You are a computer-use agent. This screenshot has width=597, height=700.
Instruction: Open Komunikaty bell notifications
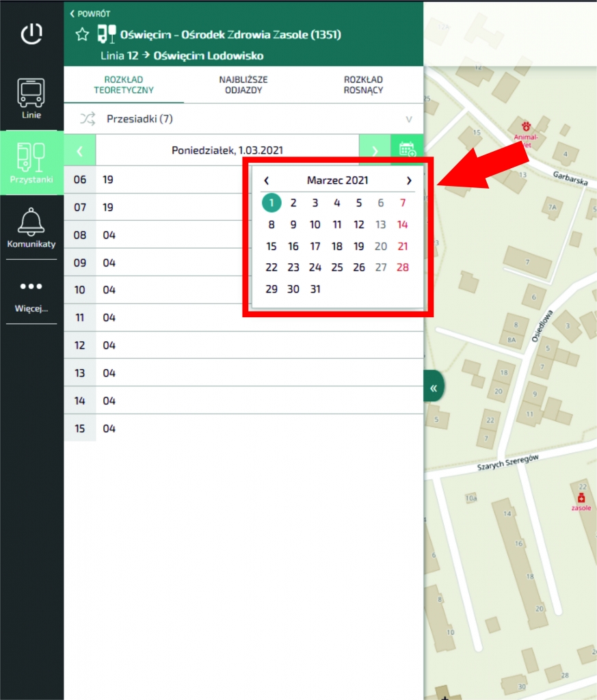tap(31, 228)
